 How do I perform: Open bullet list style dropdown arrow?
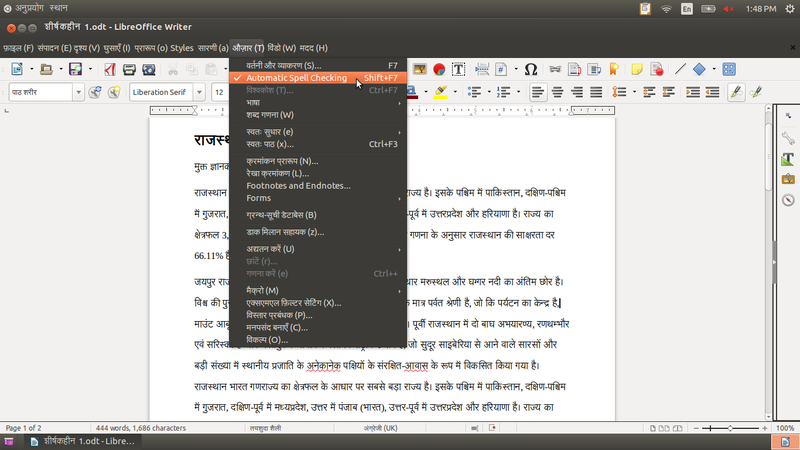[489, 92]
